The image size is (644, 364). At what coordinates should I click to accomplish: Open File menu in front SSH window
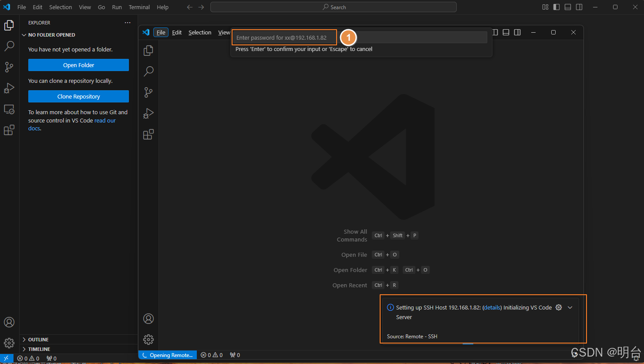[161, 32]
